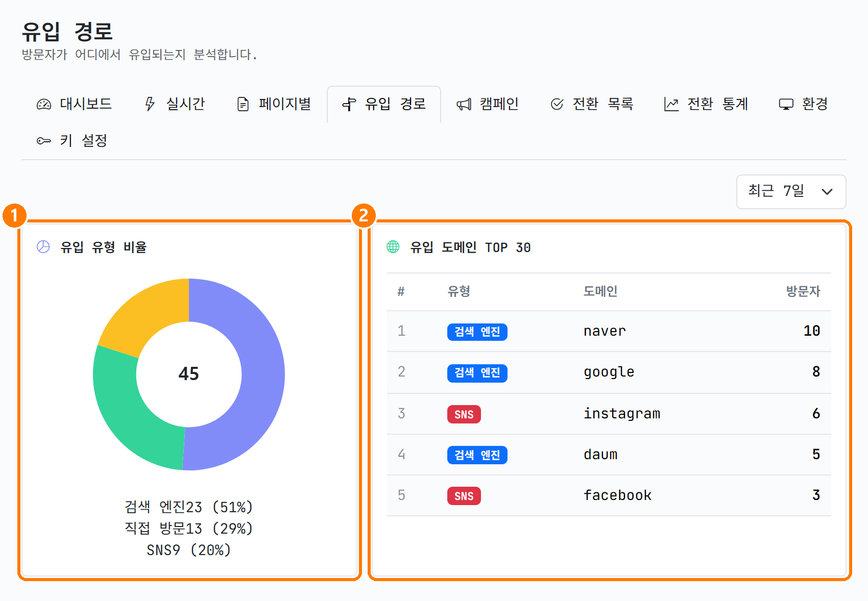
Task: Click the naver domain cell
Action: [x=605, y=331]
